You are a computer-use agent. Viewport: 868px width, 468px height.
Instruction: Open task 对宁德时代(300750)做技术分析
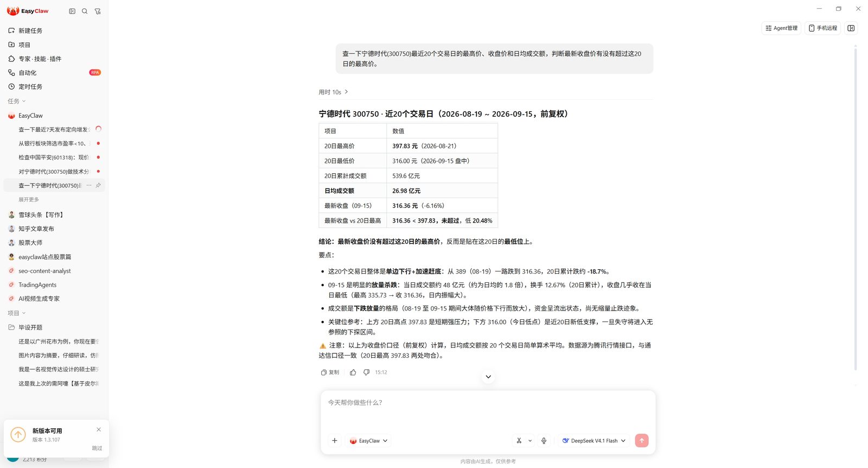(54, 172)
